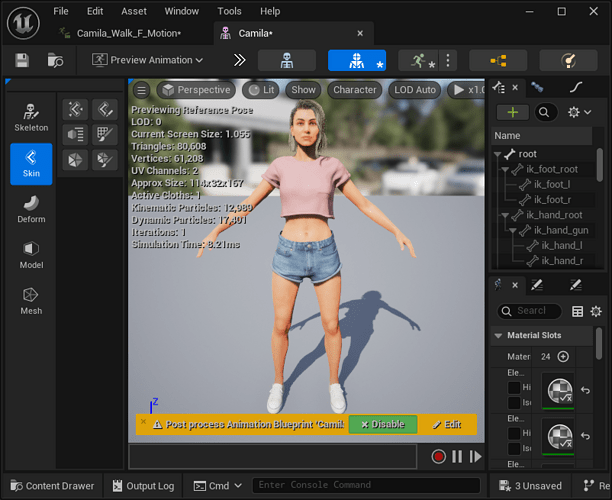Screen dimensions: 612x500
Task: Collapse the ik_foot_root tree node
Action: 505,169
